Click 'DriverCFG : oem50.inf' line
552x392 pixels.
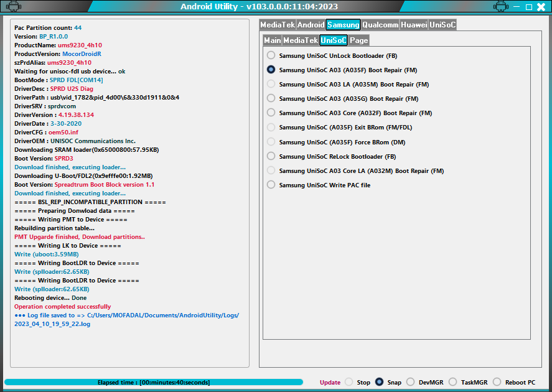click(x=47, y=133)
